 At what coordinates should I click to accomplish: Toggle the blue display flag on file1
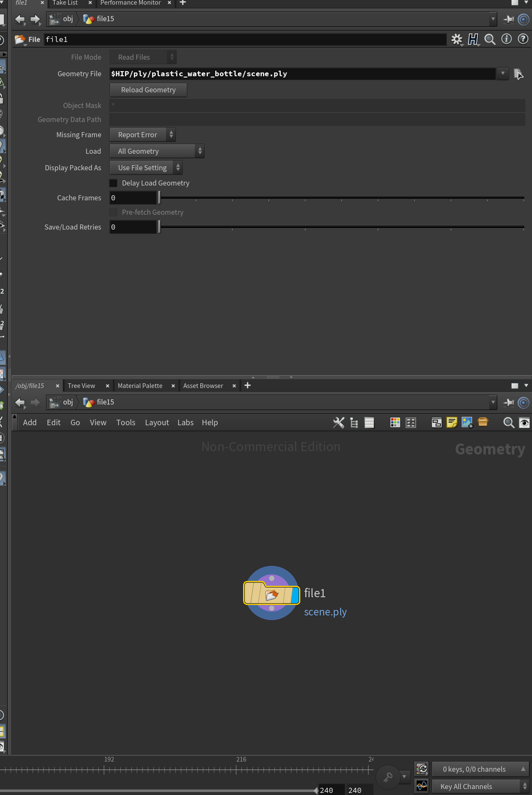[x=295, y=595]
